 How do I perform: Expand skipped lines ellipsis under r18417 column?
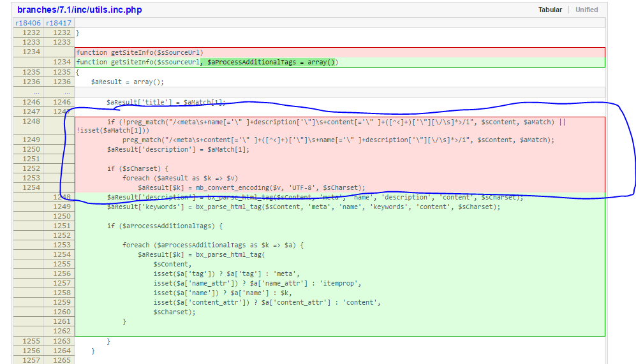[59, 92]
